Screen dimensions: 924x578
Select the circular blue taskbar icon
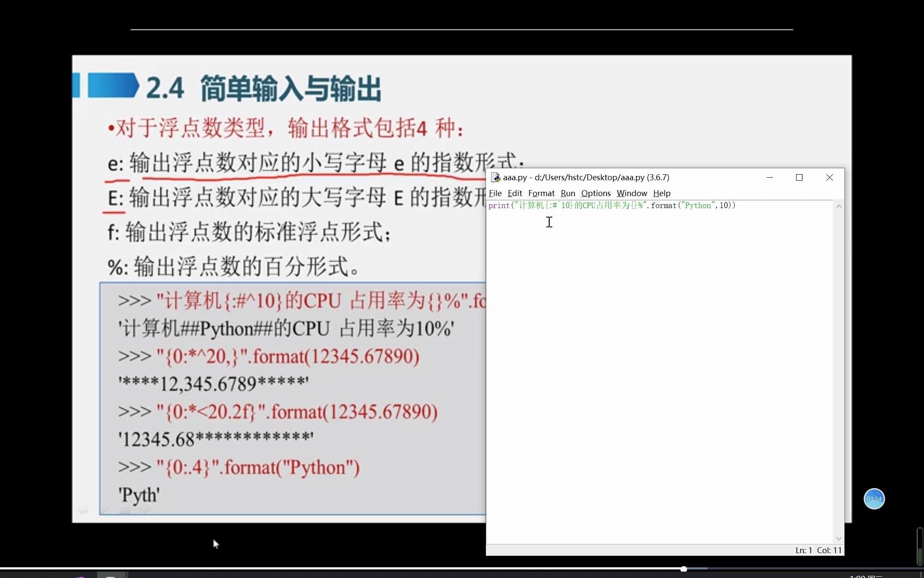click(874, 498)
